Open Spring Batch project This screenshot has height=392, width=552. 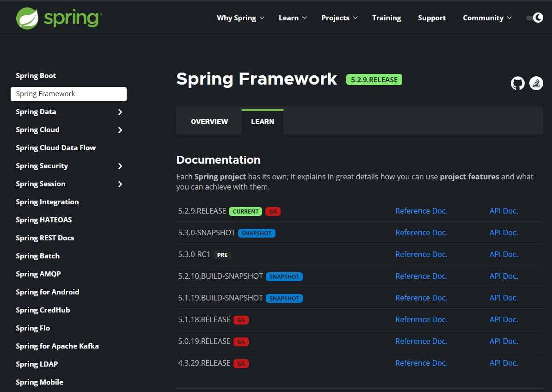(x=37, y=256)
